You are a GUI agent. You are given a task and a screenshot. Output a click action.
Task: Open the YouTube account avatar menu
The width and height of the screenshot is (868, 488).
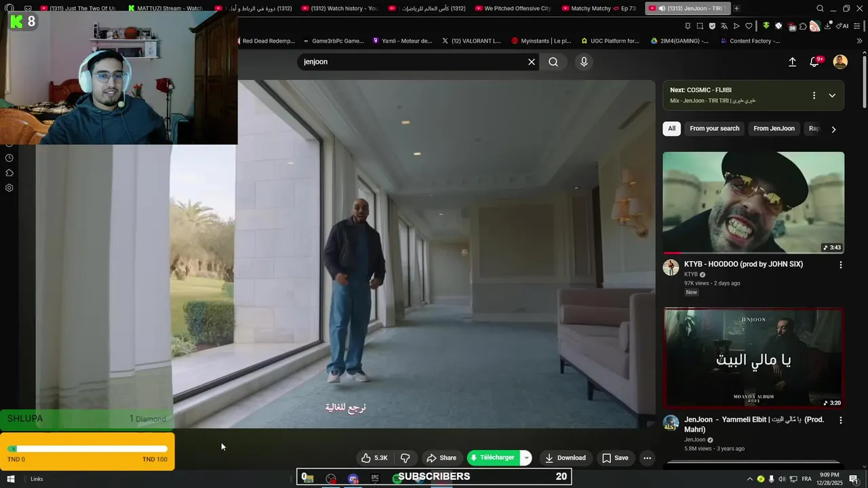point(840,62)
